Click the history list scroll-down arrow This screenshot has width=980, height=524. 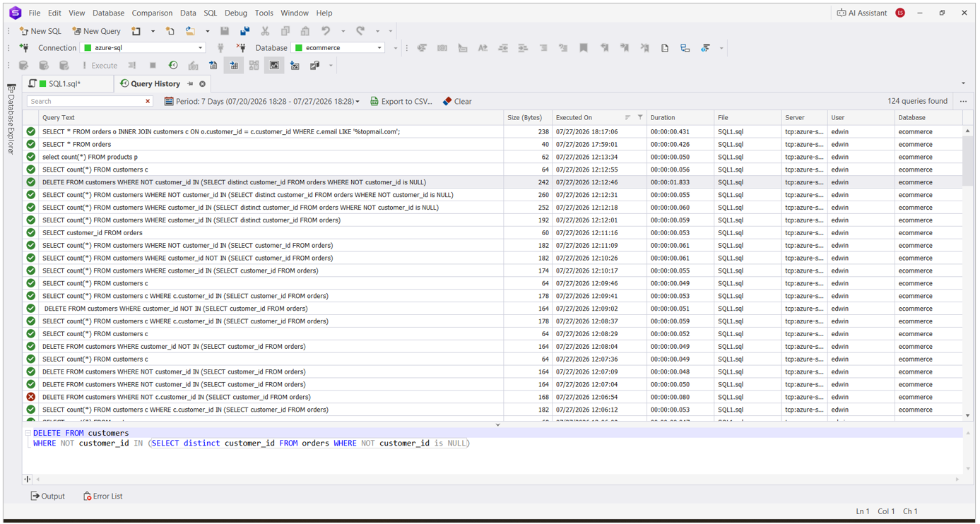[967, 416]
